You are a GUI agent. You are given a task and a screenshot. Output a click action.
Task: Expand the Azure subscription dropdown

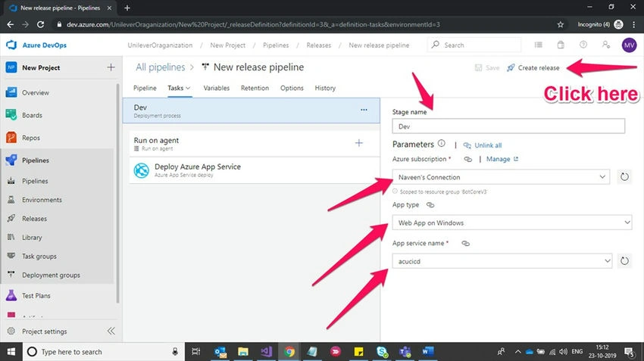[x=501, y=177]
